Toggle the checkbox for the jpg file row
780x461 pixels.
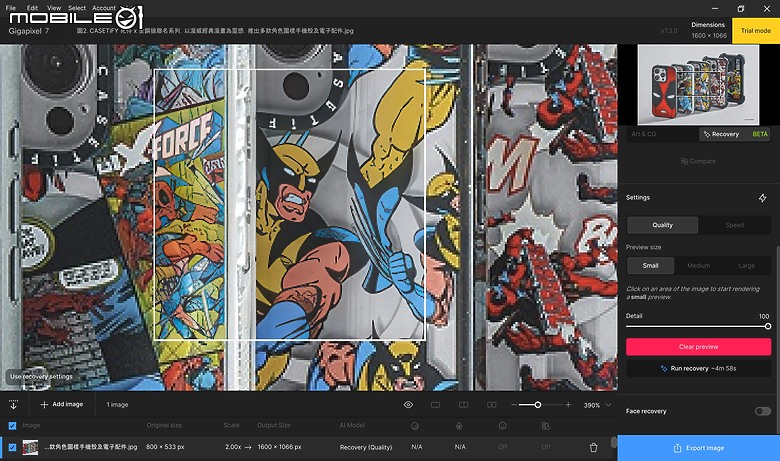[x=12, y=448]
